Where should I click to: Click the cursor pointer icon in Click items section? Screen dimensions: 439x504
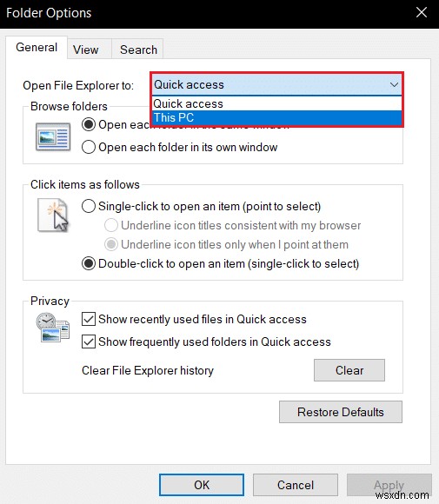[x=53, y=215]
